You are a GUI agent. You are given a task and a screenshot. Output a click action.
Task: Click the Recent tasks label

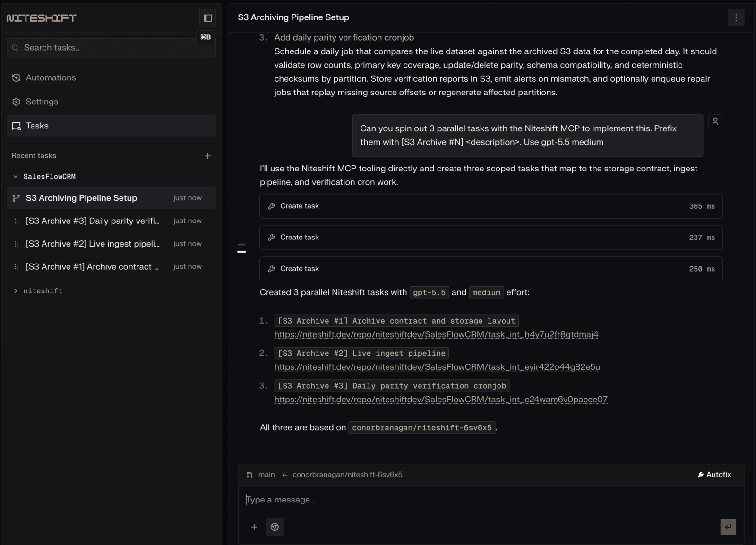click(34, 156)
